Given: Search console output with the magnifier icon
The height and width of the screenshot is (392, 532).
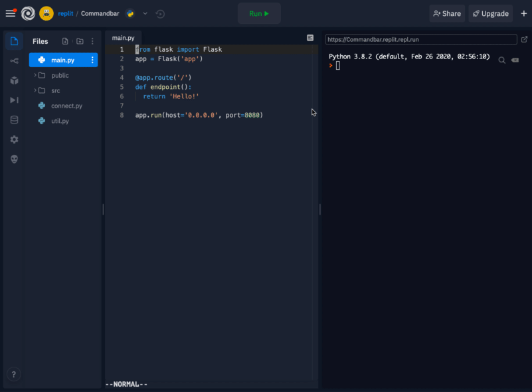Looking at the screenshot, I should [x=502, y=59].
